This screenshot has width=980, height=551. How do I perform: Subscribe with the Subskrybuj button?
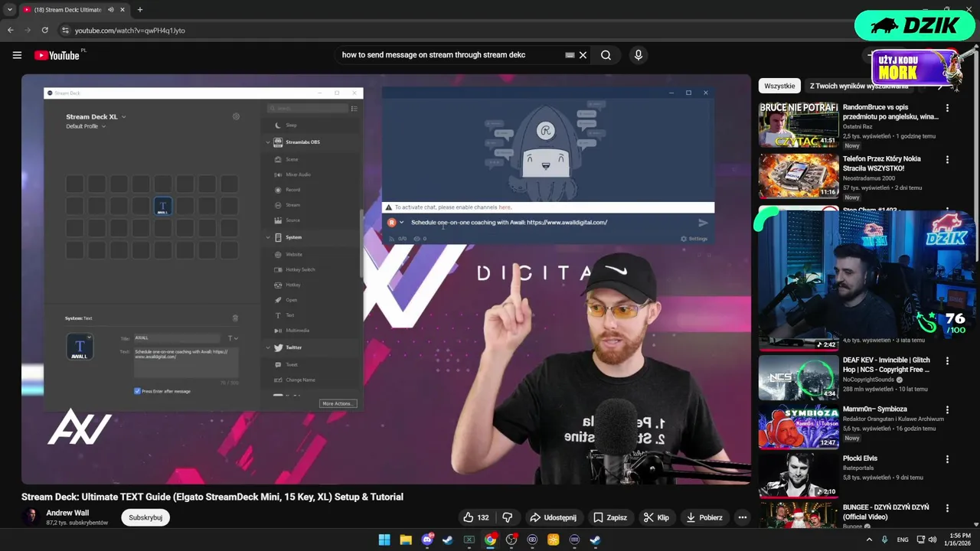(x=145, y=517)
